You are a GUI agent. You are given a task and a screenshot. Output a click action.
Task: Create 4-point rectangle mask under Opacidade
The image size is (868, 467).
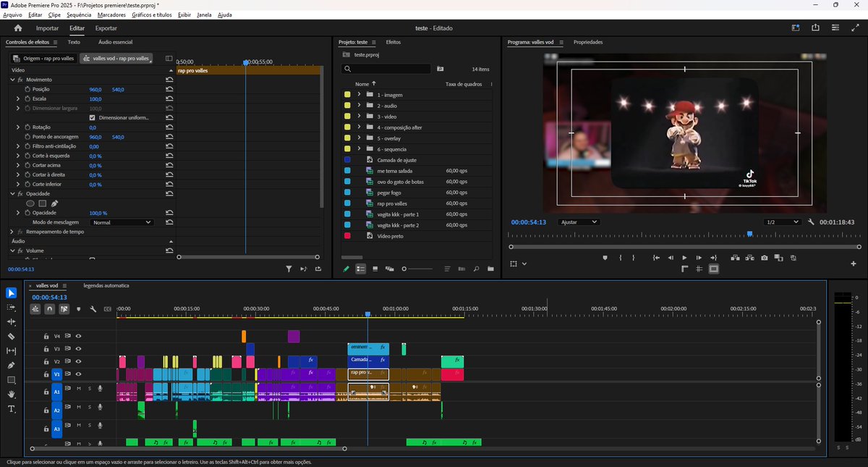tap(42, 203)
